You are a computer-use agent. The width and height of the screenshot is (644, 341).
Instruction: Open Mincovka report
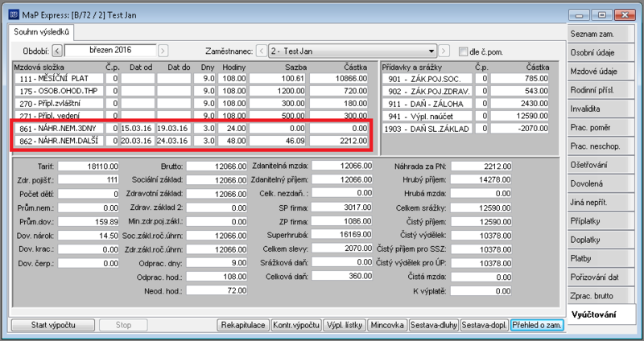387,326
